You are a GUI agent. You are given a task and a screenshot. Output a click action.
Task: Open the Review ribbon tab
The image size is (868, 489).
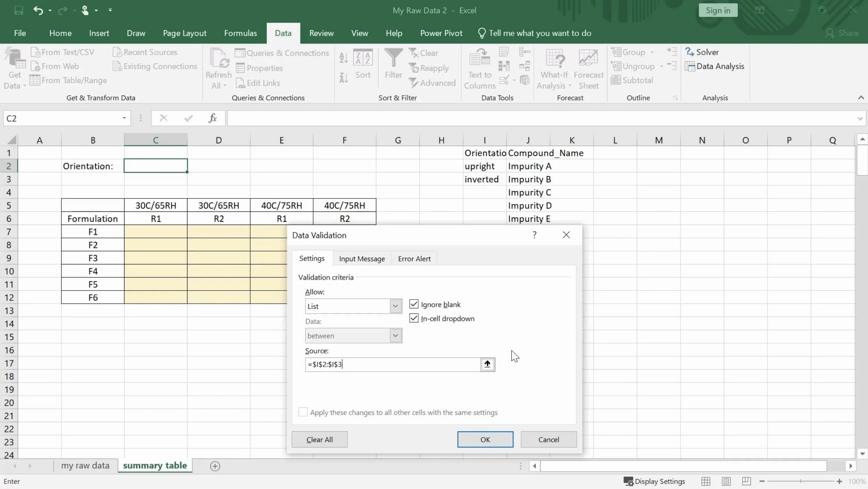pos(321,33)
